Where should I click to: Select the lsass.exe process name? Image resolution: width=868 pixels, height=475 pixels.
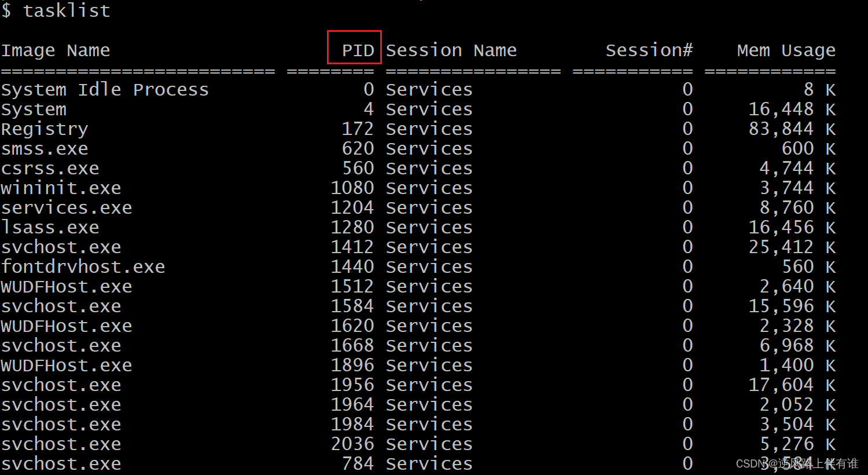pyautogui.click(x=50, y=228)
